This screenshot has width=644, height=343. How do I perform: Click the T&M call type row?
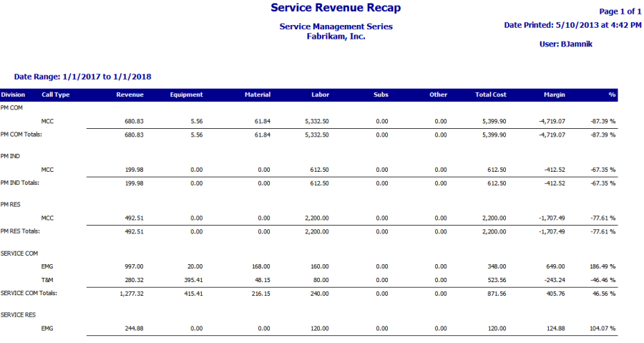47,280
